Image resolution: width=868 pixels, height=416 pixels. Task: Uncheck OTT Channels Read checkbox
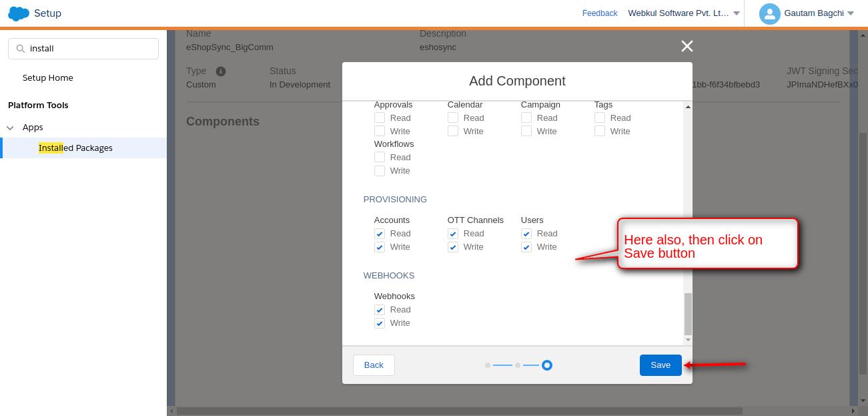click(453, 234)
